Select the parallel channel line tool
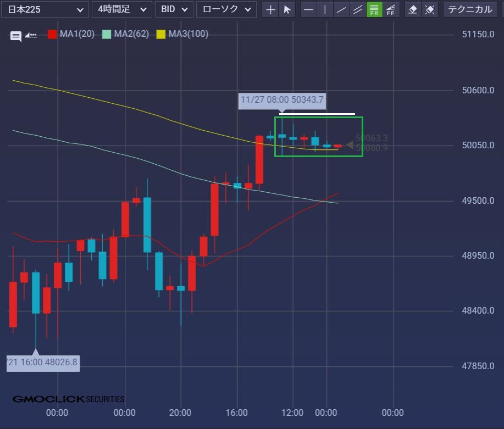The height and width of the screenshot is (429, 504). point(358,9)
